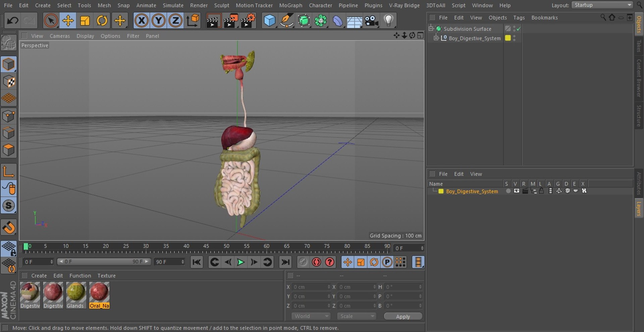This screenshot has height=332, width=644.
Task: Select the Scale tool
Action: coord(85,21)
